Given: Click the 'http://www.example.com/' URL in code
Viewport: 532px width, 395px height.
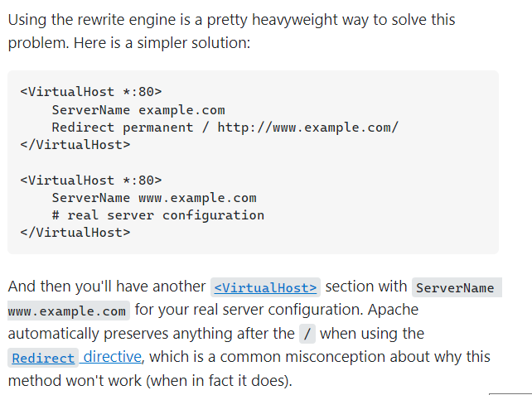Looking at the screenshot, I should tap(307, 128).
